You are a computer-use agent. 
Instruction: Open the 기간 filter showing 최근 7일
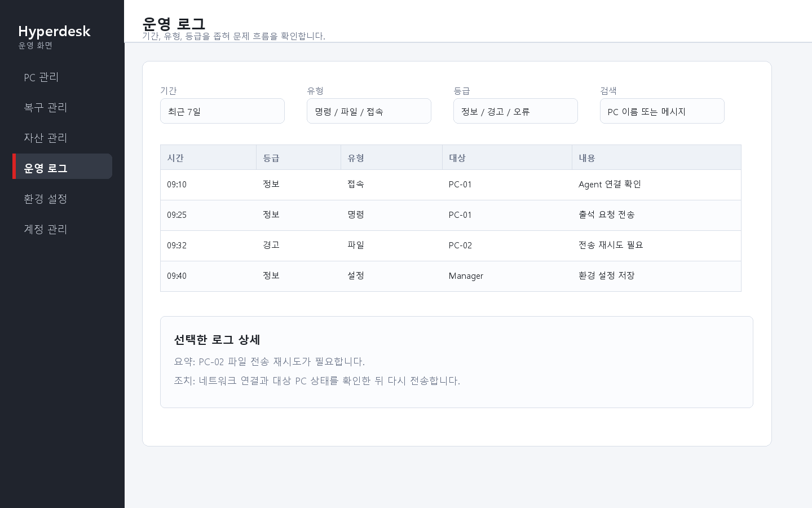tap(222, 111)
